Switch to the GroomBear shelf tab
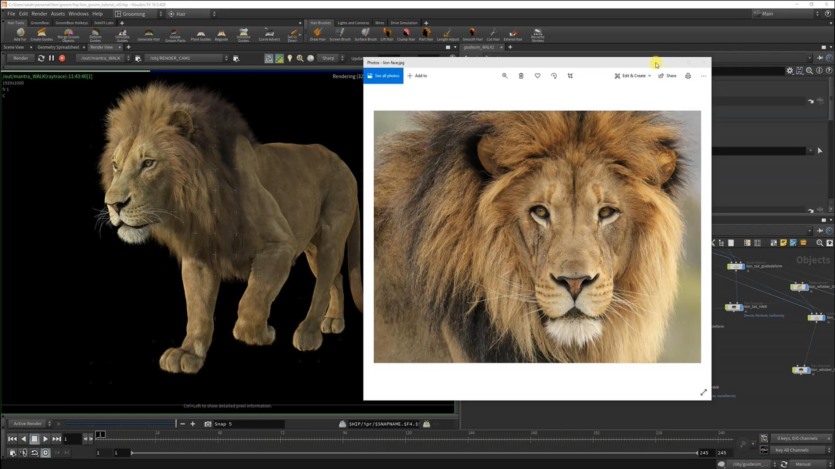This screenshot has height=469, width=835. point(40,23)
